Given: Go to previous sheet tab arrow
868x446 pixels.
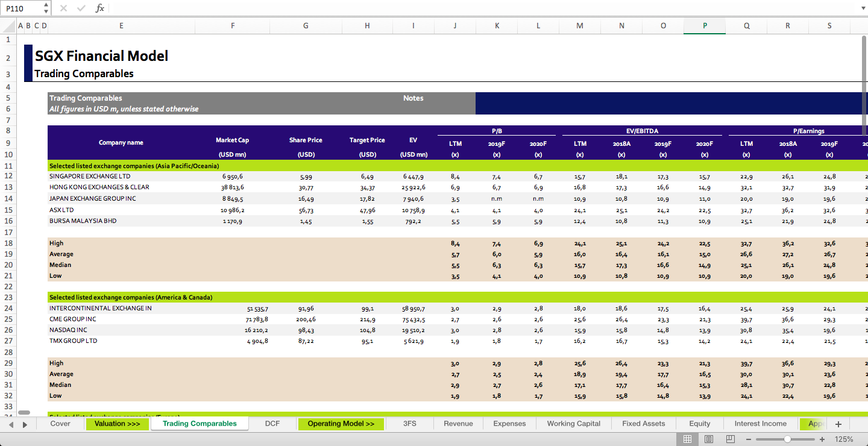Looking at the screenshot, I should pyautogui.click(x=11, y=424).
